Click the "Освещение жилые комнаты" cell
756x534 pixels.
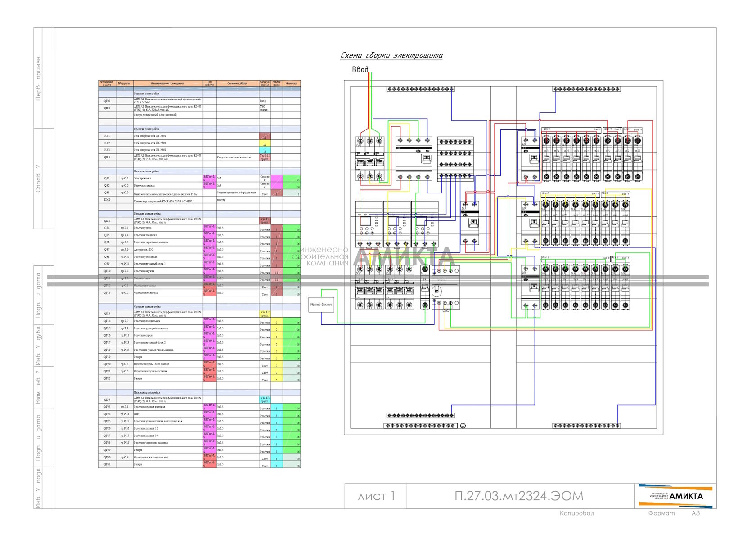point(168,458)
